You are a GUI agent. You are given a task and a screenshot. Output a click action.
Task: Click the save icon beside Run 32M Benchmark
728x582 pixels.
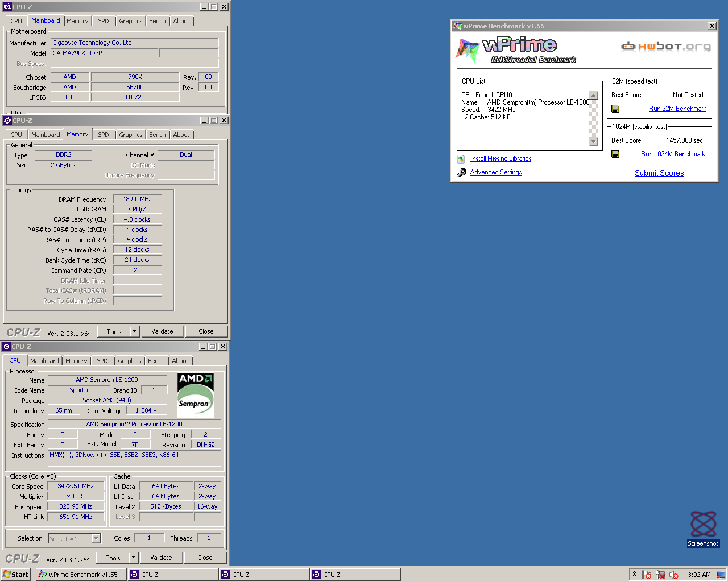pyautogui.click(x=615, y=109)
